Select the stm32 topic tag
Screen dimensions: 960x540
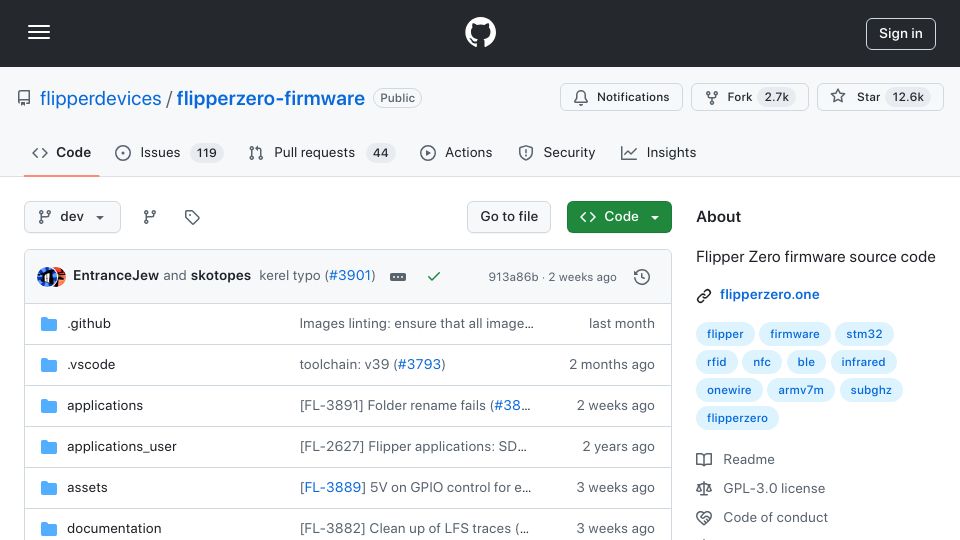864,334
